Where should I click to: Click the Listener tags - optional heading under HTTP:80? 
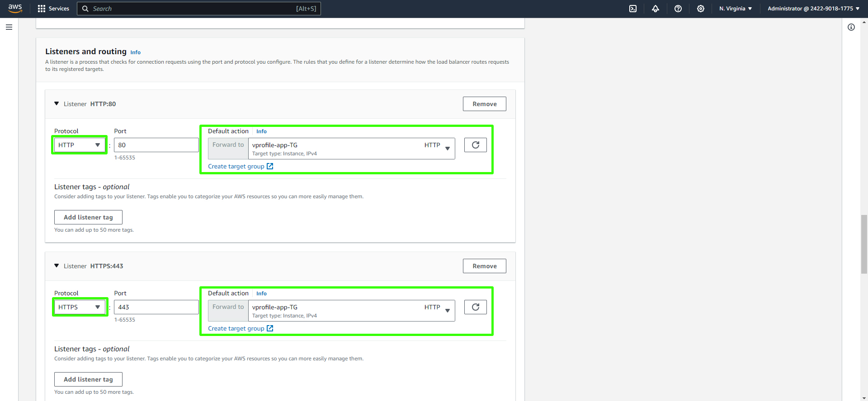tap(92, 187)
